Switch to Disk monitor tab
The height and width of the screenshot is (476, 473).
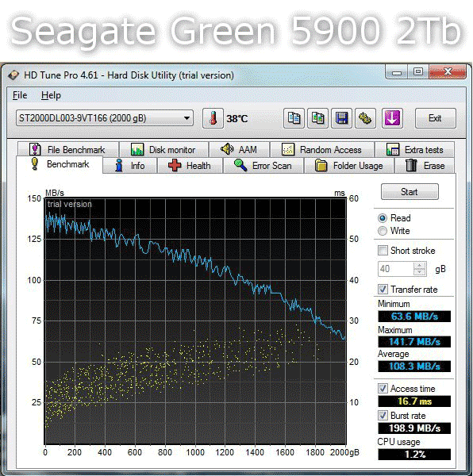pos(164,149)
